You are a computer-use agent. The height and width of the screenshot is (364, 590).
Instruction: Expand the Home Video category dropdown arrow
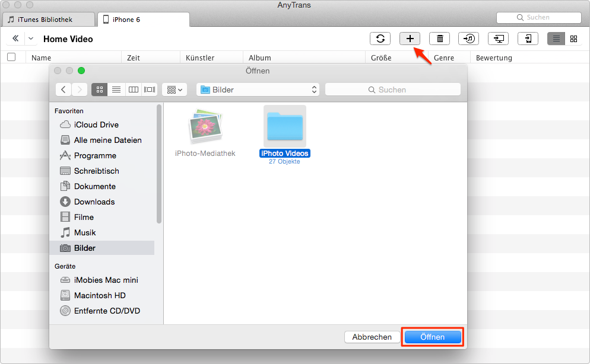point(31,39)
